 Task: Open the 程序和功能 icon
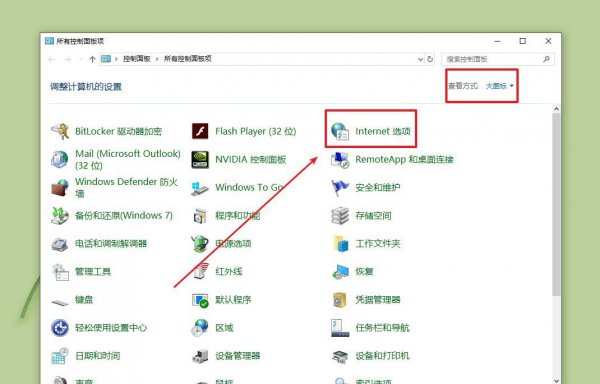200,216
